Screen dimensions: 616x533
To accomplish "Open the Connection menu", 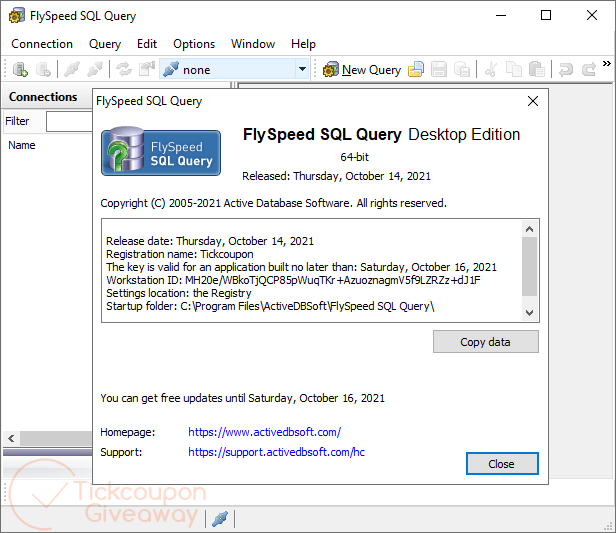I will [x=42, y=44].
